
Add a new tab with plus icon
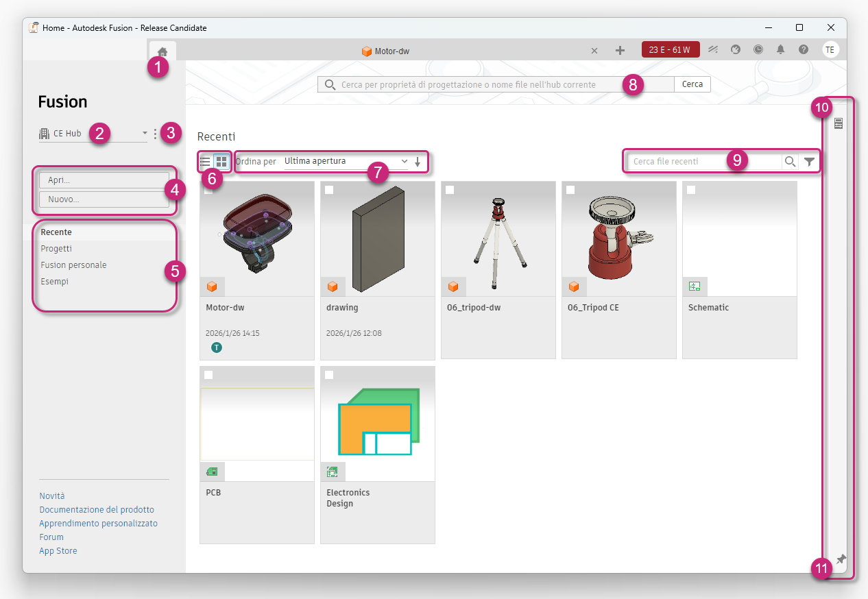(x=620, y=50)
